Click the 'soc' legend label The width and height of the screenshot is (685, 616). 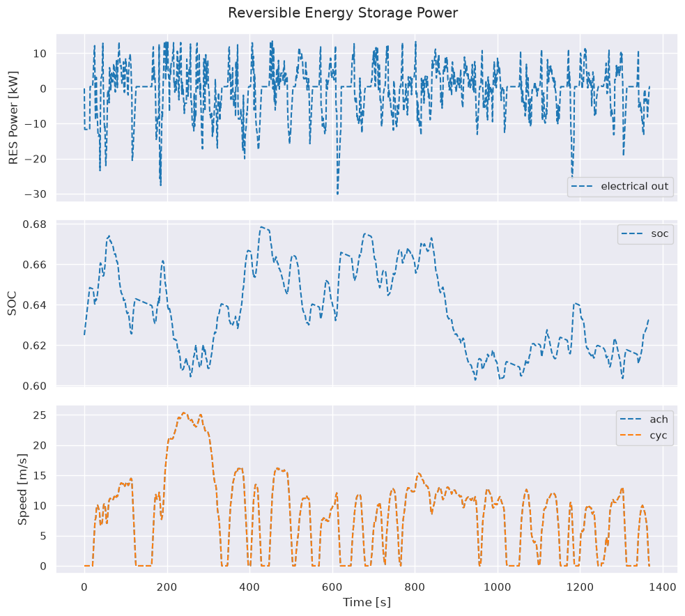[659, 233]
